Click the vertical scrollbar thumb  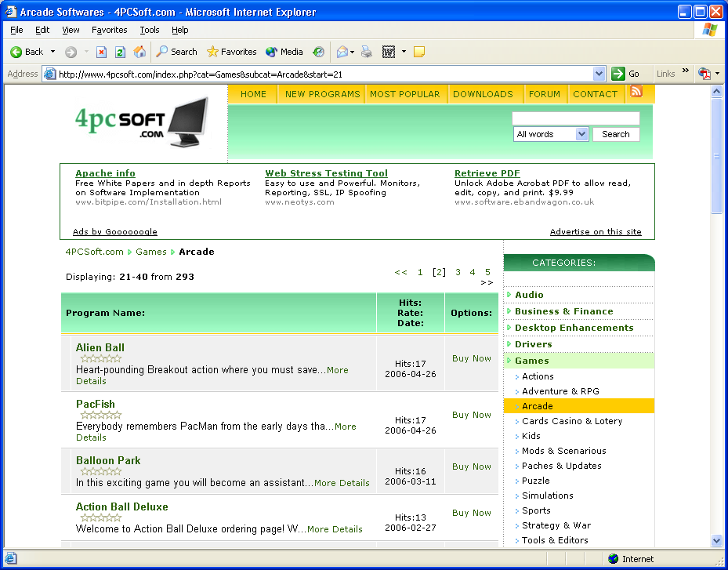[x=716, y=155]
